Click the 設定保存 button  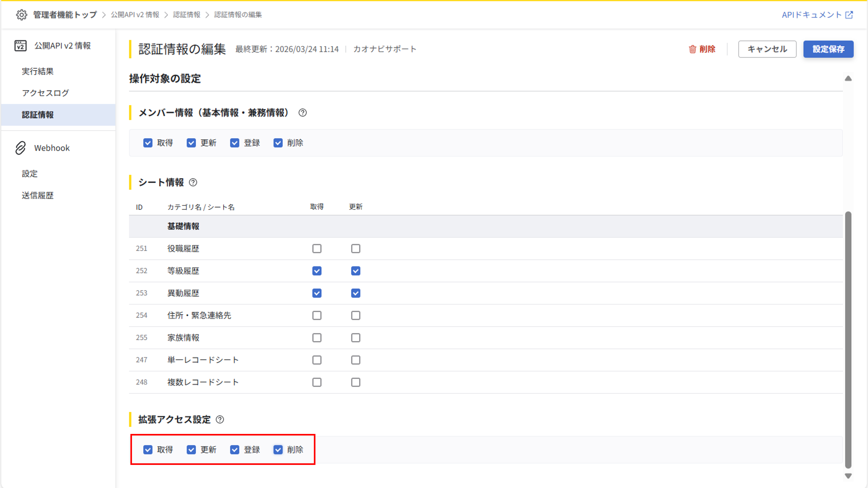pos(828,49)
